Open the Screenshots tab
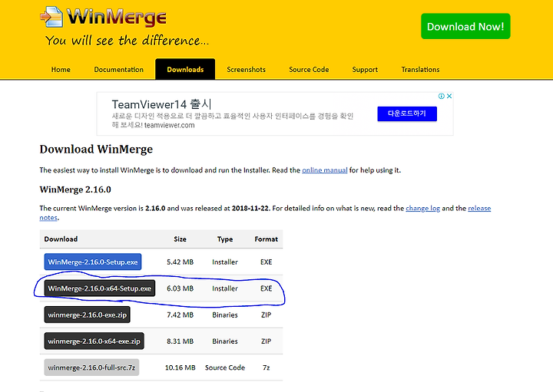The image size is (553, 392). 247,69
